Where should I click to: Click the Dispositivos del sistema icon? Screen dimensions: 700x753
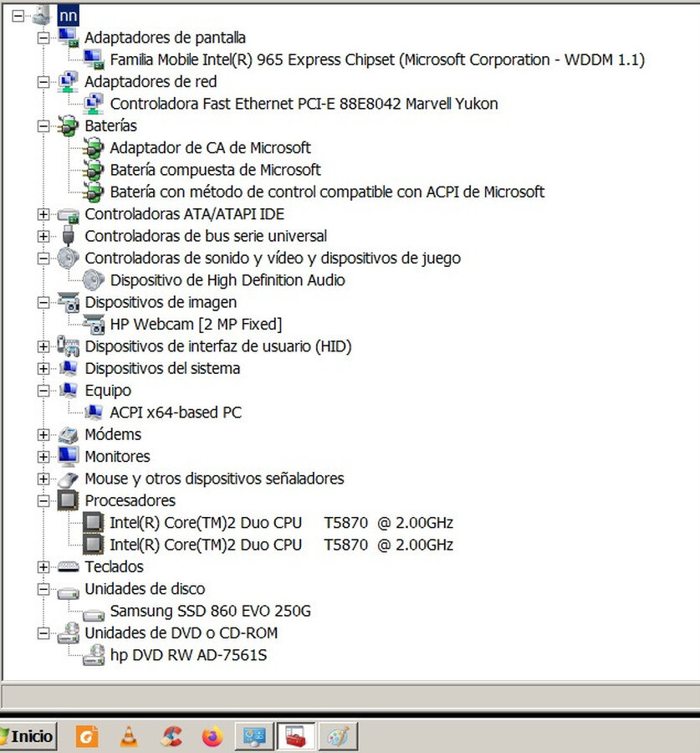pyautogui.click(x=69, y=368)
